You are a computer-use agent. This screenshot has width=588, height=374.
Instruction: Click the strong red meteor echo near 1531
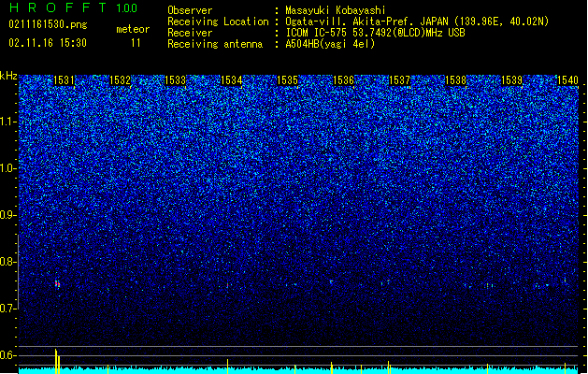click(x=57, y=284)
